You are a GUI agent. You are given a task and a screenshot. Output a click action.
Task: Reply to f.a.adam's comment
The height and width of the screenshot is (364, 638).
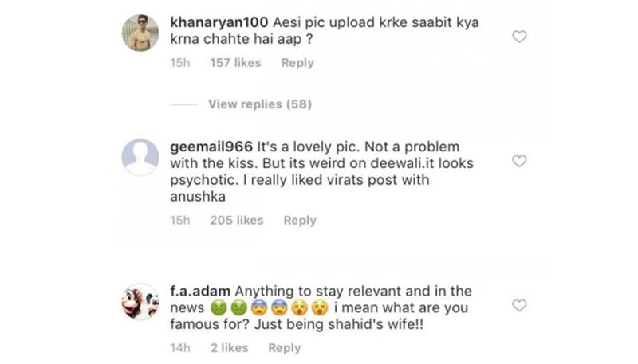click(x=284, y=348)
